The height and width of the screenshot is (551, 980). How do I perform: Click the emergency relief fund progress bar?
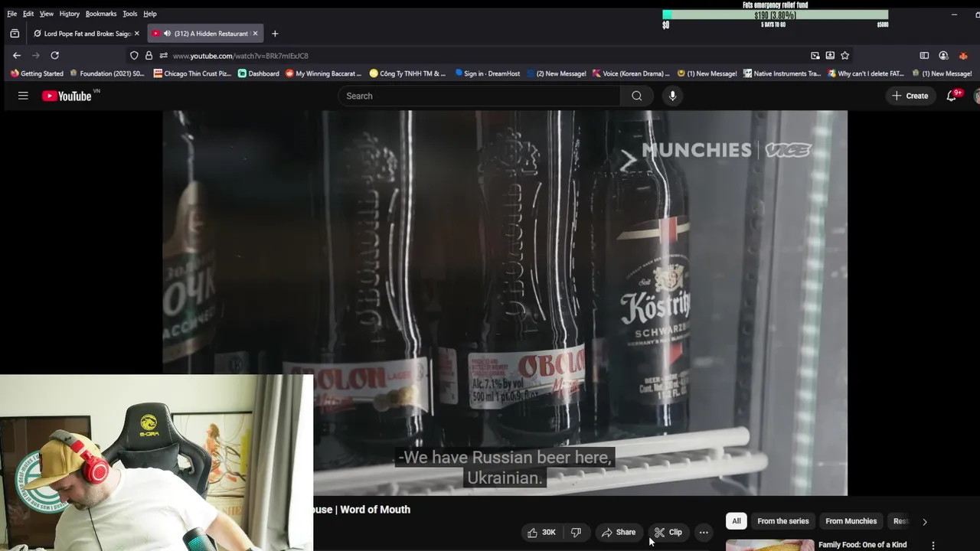pos(775,15)
